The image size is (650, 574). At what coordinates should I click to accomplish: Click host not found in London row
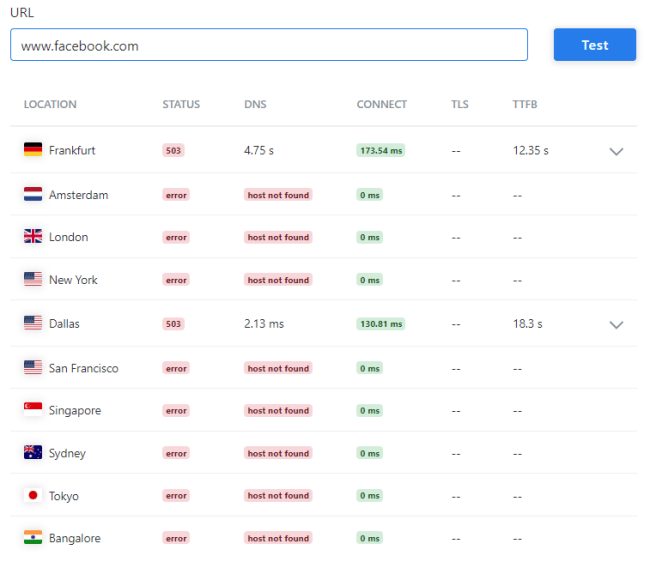point(278,237)
